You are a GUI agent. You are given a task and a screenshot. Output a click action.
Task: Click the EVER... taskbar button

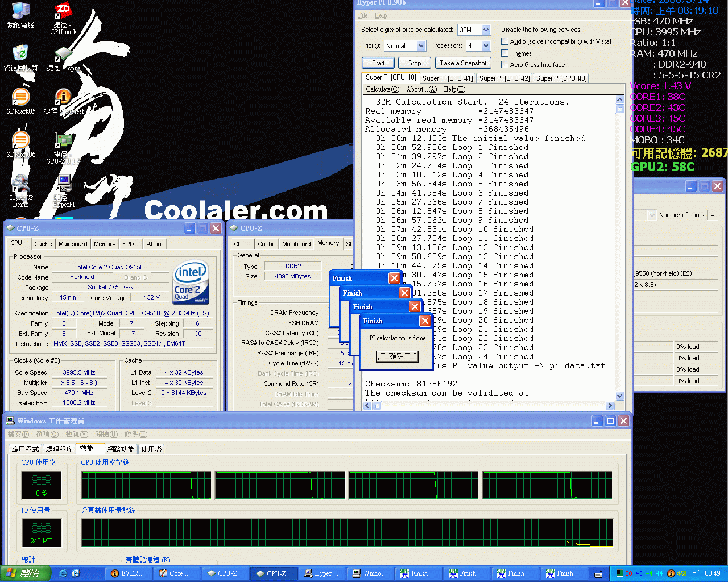pyautogui.click(x=127, y=573)
